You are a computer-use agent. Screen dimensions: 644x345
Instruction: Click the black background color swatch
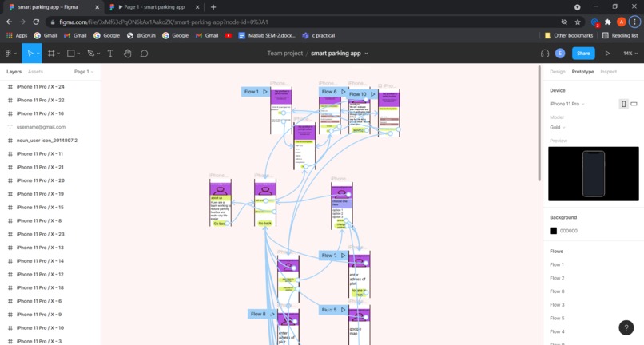553,231
